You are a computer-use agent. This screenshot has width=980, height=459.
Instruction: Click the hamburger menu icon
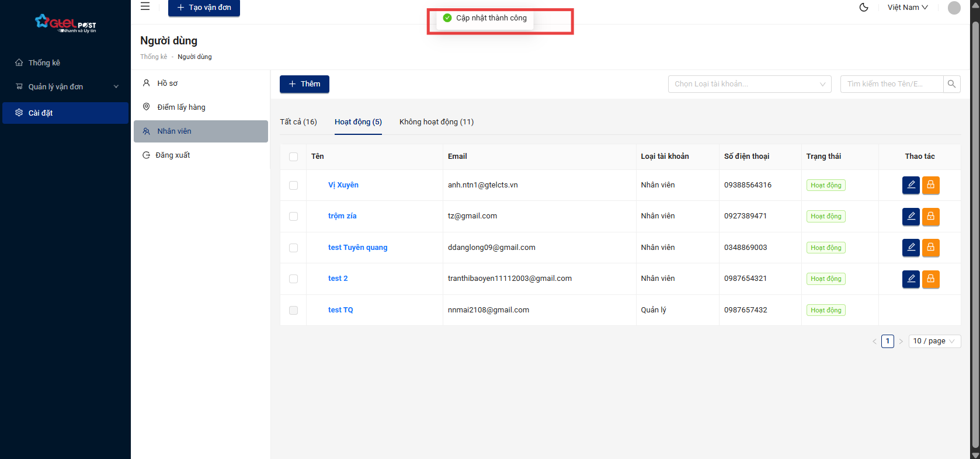(x=145, y=6)
